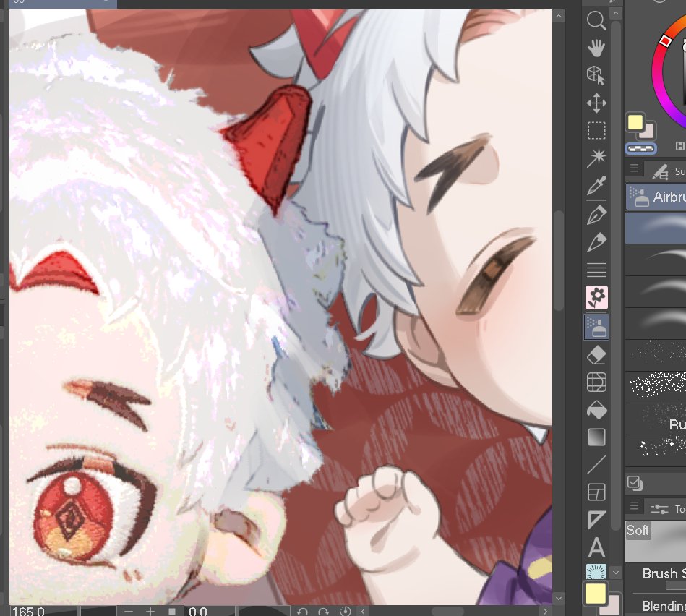686x616 pixels.
Task: Click the fit-to-screen square button
Action: (x=172, y=612)
